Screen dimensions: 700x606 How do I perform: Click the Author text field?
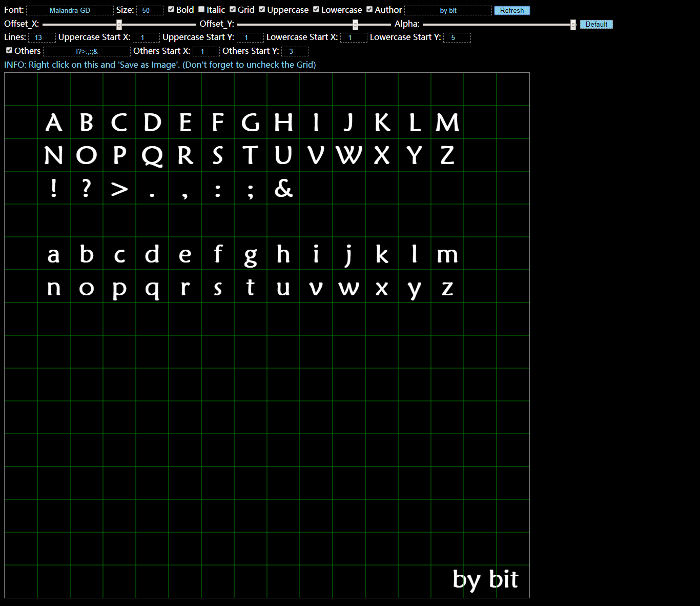click(x=448, y=10)
